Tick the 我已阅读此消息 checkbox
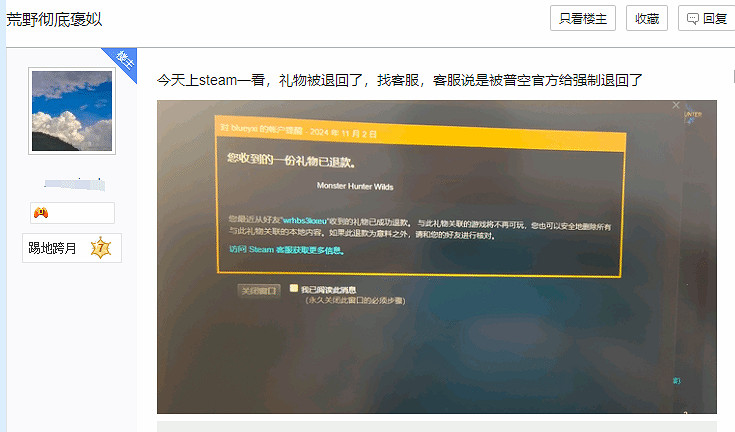Viewport: 735px width, 432px height. 294,288
